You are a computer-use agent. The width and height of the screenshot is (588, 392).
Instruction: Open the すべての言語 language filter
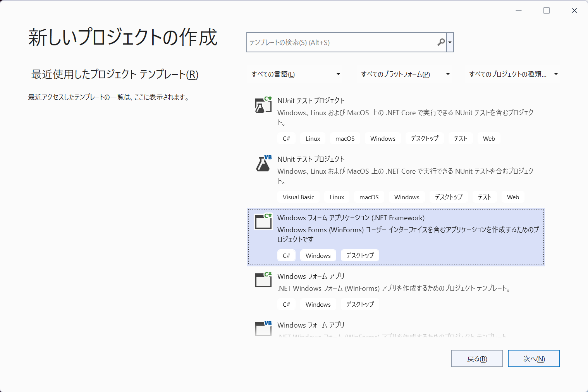tap(295, 74)
